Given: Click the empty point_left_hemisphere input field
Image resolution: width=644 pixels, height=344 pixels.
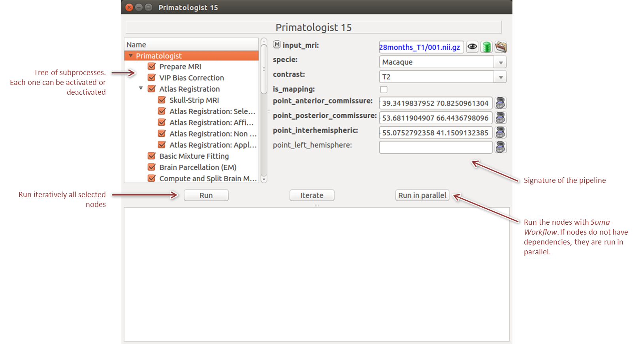Looking at the screenshot, I should (435, 147).
